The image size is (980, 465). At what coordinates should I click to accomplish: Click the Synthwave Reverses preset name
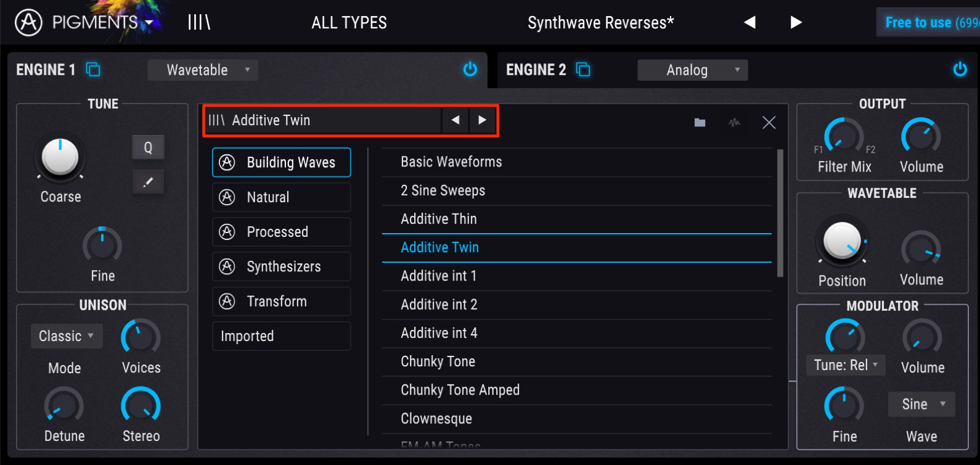(601, 23)
